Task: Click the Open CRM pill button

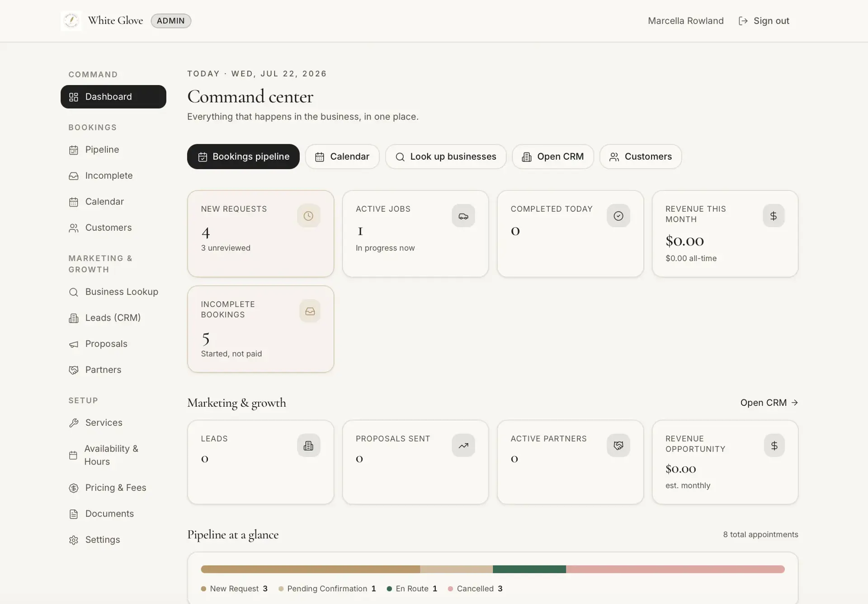Action: [553, 157]
